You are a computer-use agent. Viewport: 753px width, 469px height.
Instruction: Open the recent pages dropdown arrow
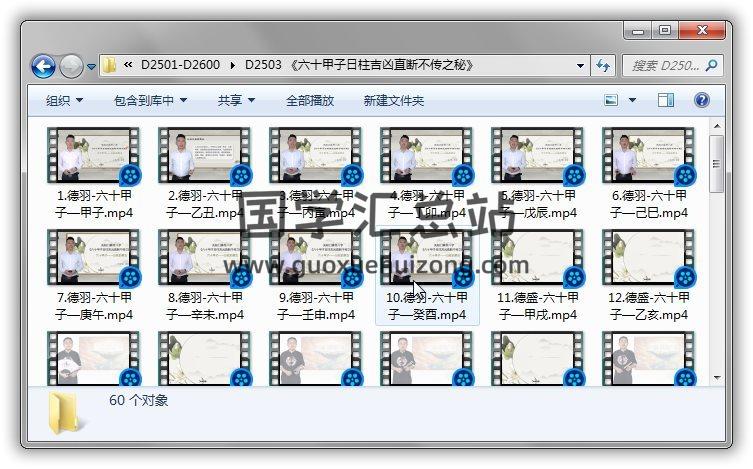91,67
